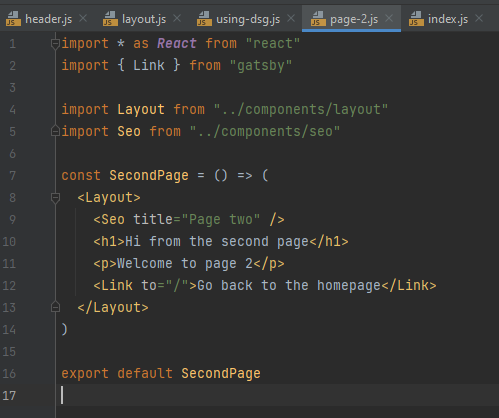Click the JS file icon on using-dsg.js tab
Viewport: 499px width, 418px height.
(x=204, y=19)
